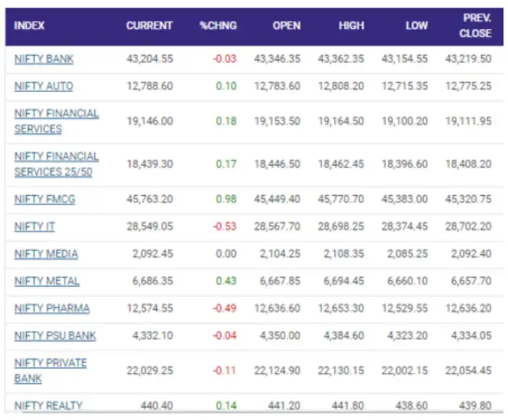Select the NIFTY FMCG index link
Image resolution: width=508 pixels, height=420 pixels.
(x=44, y=199)
